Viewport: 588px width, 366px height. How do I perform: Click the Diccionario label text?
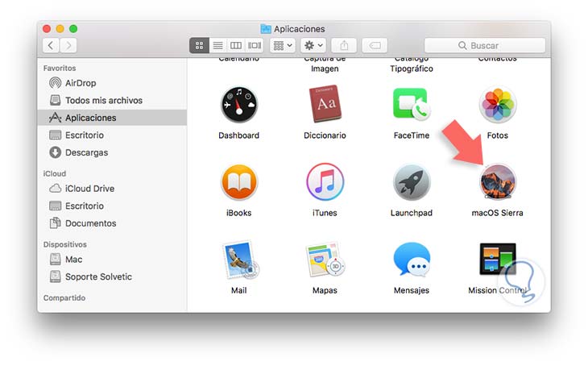(325, 135)
